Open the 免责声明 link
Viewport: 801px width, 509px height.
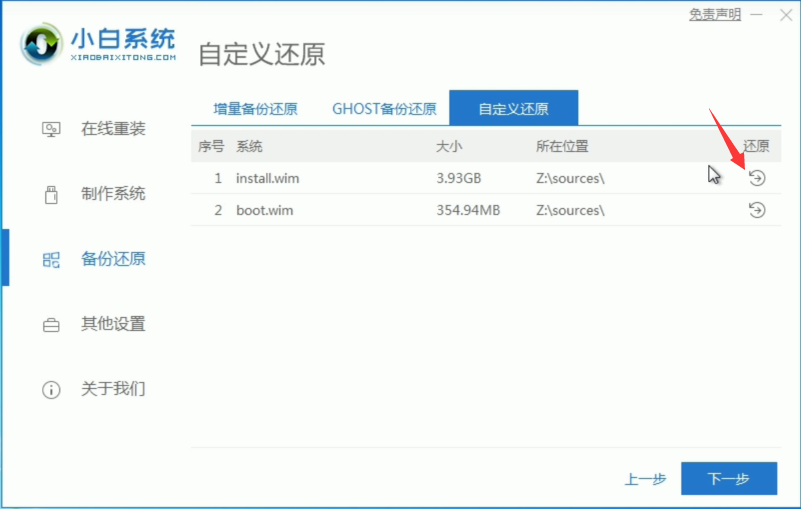click(x=715, y=14)
